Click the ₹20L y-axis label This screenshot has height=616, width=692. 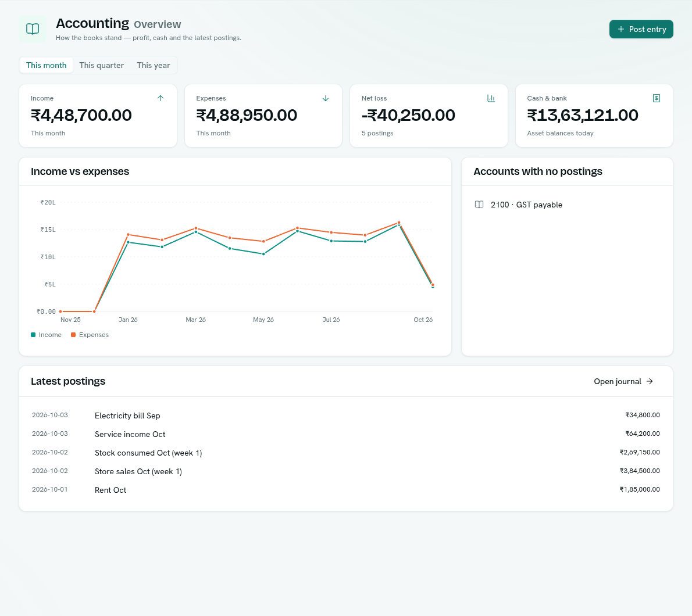coord(48,202)
